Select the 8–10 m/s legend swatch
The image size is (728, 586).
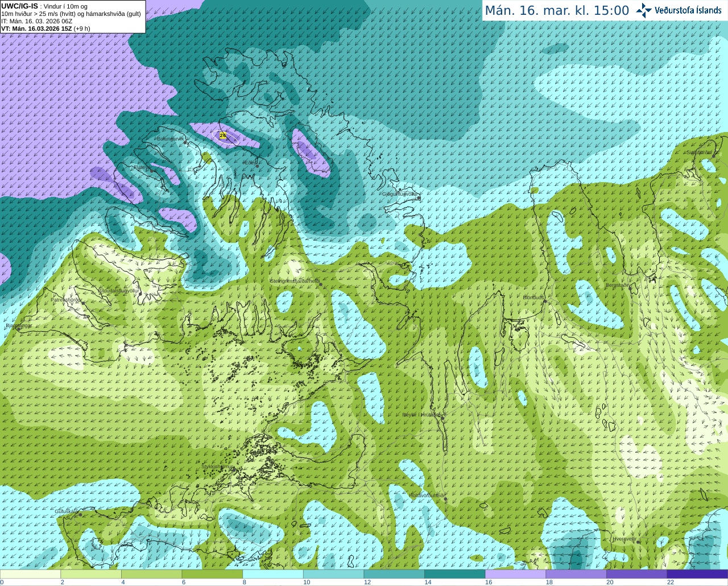pyautogui.click(x=273, y=574)
